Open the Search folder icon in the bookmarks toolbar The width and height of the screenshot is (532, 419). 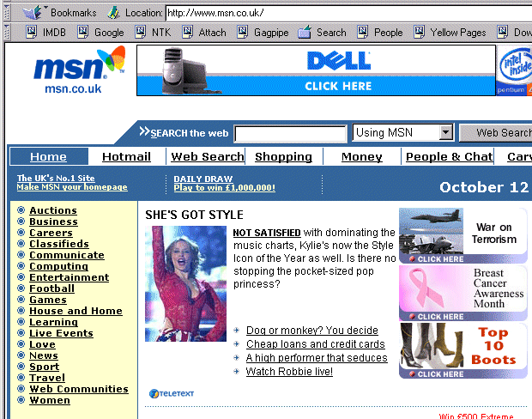click(305, 32)
